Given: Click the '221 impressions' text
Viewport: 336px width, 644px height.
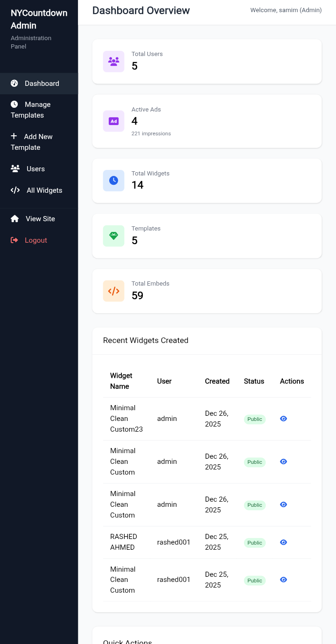Looking at the screenshot, I should click(151, 133).
